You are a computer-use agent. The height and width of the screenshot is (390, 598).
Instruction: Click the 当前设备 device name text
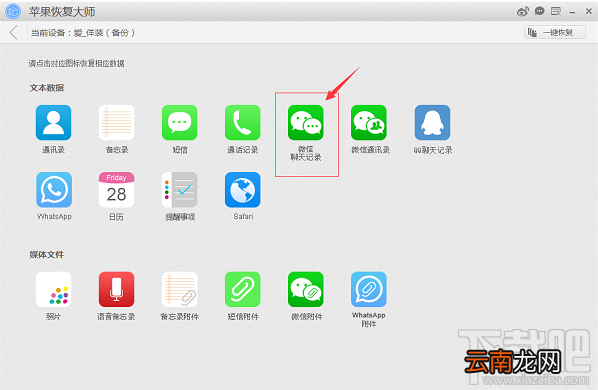[x=83, y=33]
